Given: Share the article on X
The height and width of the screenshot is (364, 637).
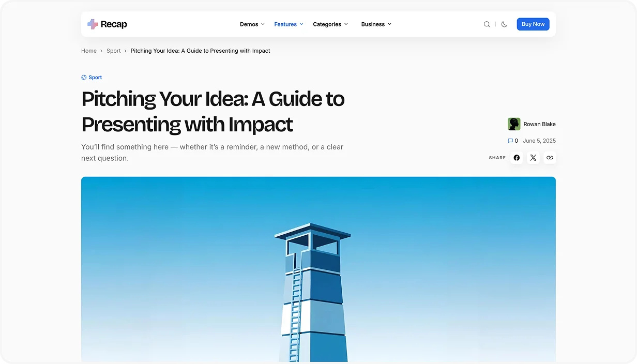Looking at the screenshot, I should point(533,158).
